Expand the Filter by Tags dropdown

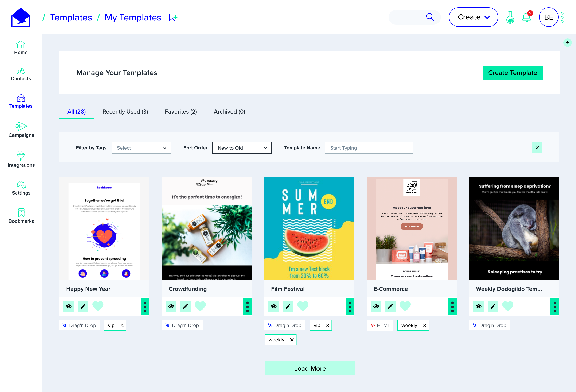(x=141, y=148)
